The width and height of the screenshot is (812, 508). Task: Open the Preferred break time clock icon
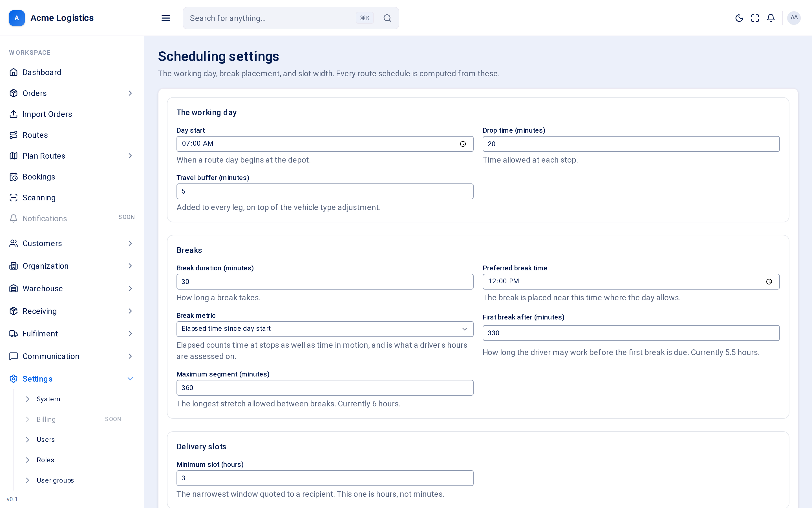click(769, 282)
